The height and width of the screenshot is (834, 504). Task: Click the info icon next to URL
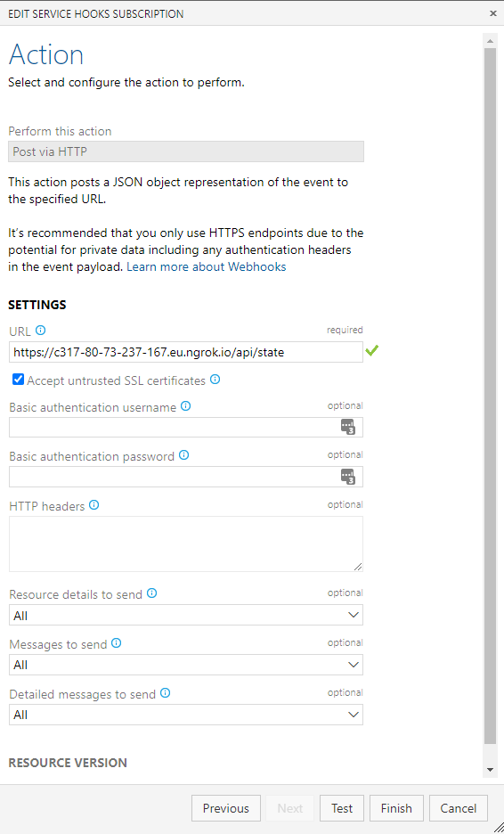pos(40,331)
